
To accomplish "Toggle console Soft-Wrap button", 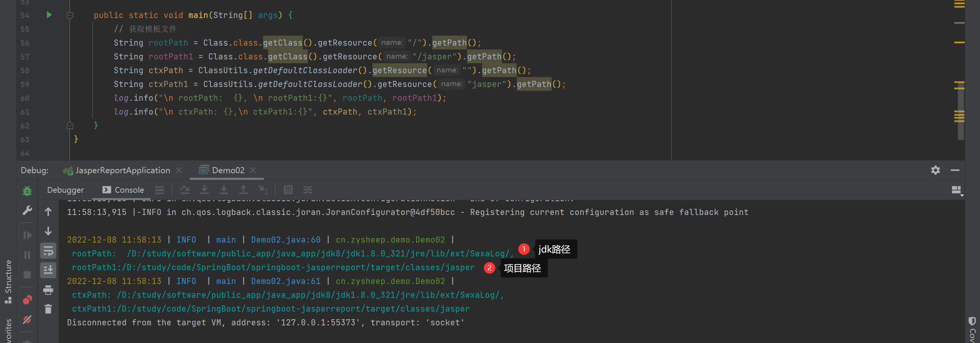I will [x=48, y=251].
